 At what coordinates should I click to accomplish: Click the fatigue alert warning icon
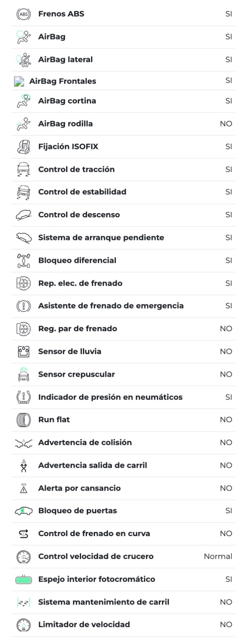tap(23, 488)
